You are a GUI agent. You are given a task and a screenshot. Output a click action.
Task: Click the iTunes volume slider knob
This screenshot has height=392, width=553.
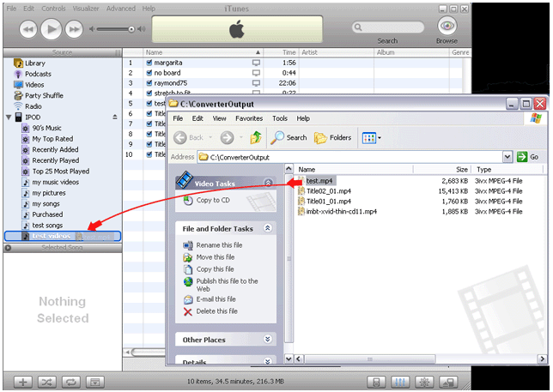pyautogui.click(x=131, y=29)
